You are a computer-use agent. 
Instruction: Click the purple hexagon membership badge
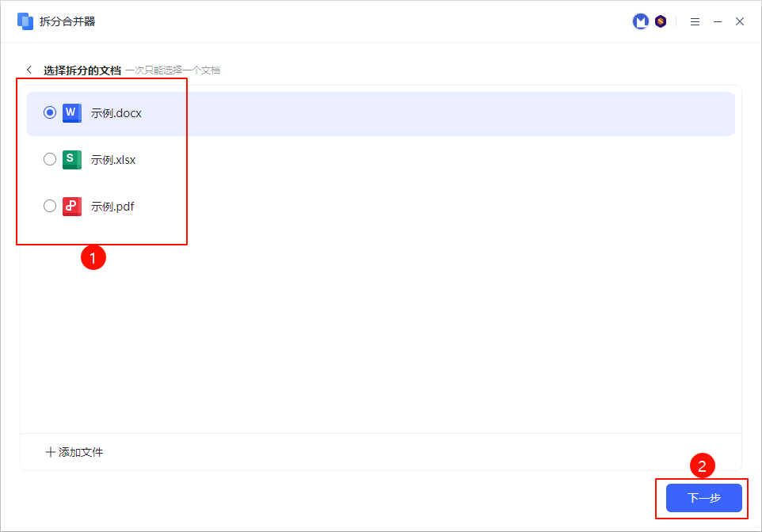tap(661, 21)
